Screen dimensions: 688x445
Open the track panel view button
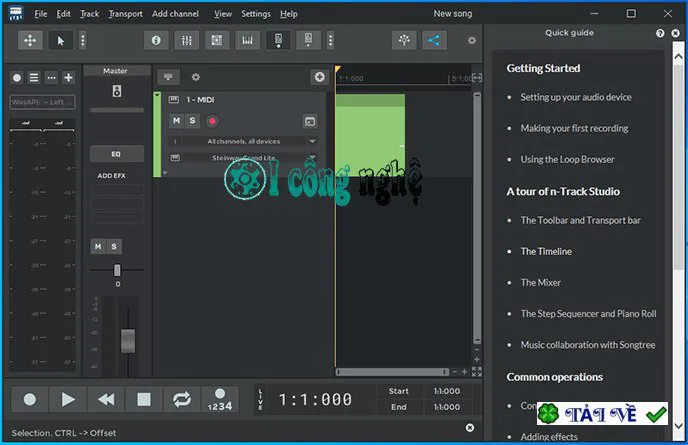[x=168, y=77]
